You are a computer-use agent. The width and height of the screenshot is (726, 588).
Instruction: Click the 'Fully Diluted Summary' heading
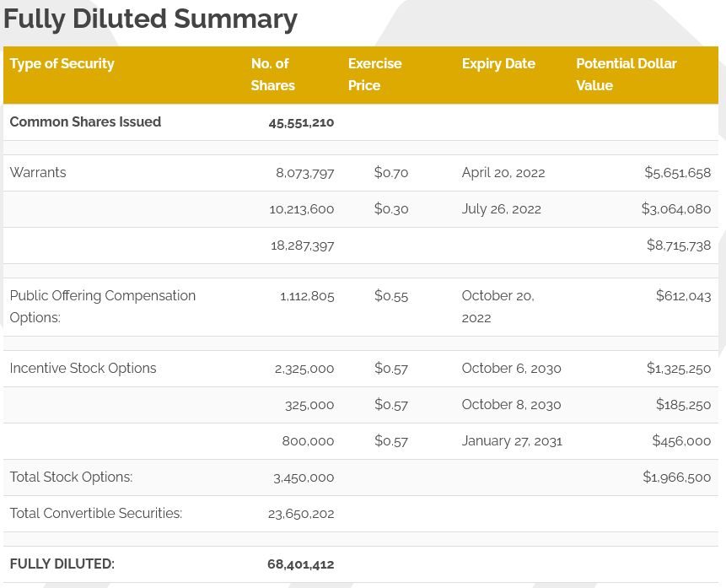(x=151, y=19)
